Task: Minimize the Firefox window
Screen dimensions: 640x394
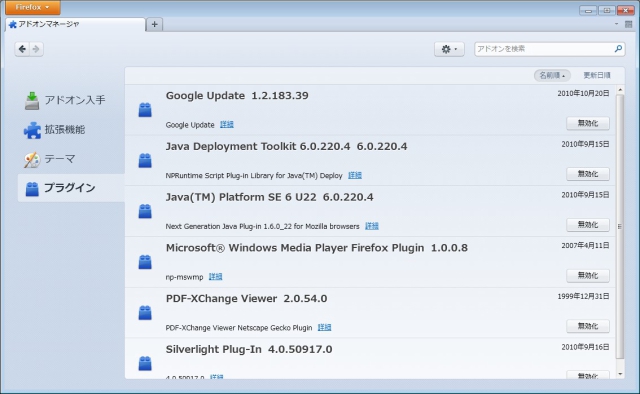Action: 588,11
